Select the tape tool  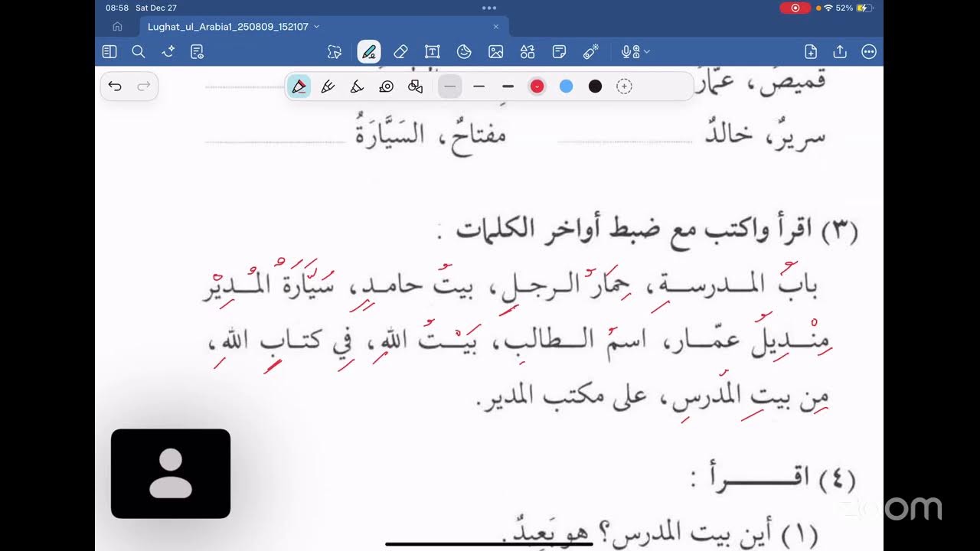[x=386, y=86]
